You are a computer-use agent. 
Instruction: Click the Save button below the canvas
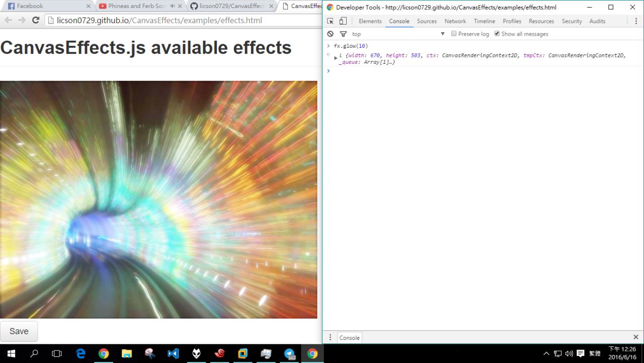point(19,331)
